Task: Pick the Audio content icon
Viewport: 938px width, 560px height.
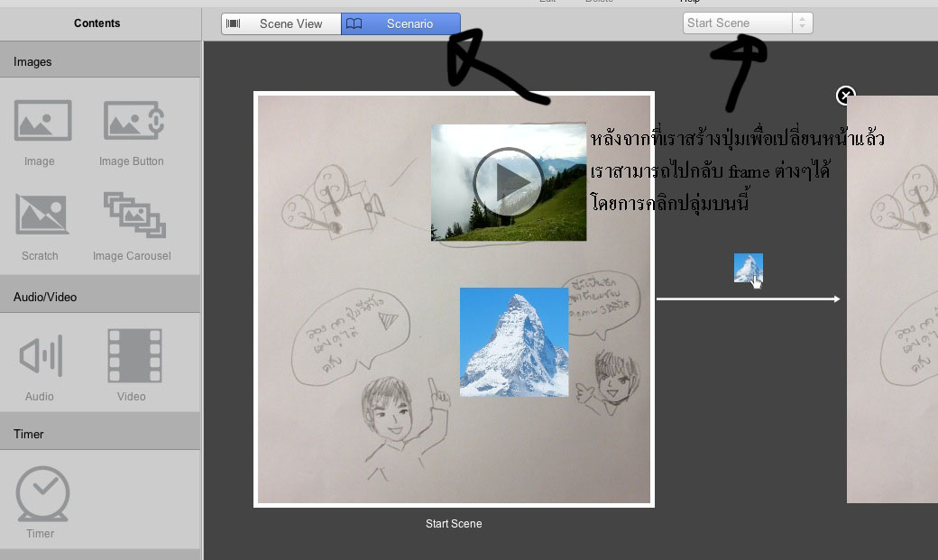Action: (x=41, y=355)
